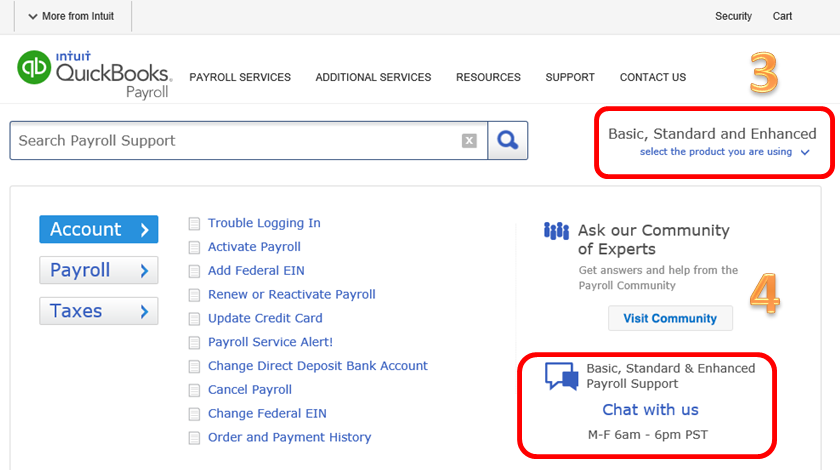Click document icon beside Renew or Reactivate Payroll
Screen dimensions: 840x470
(194, 295)
